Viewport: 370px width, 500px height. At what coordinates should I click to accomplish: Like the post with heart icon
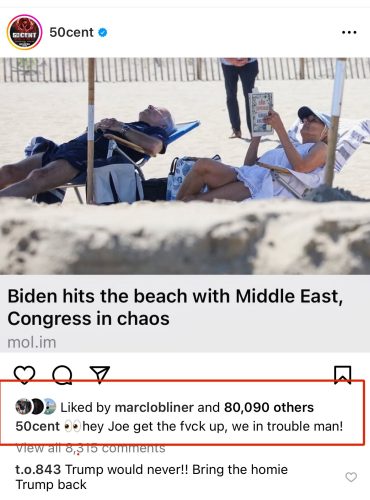click(x=25, y=375)
